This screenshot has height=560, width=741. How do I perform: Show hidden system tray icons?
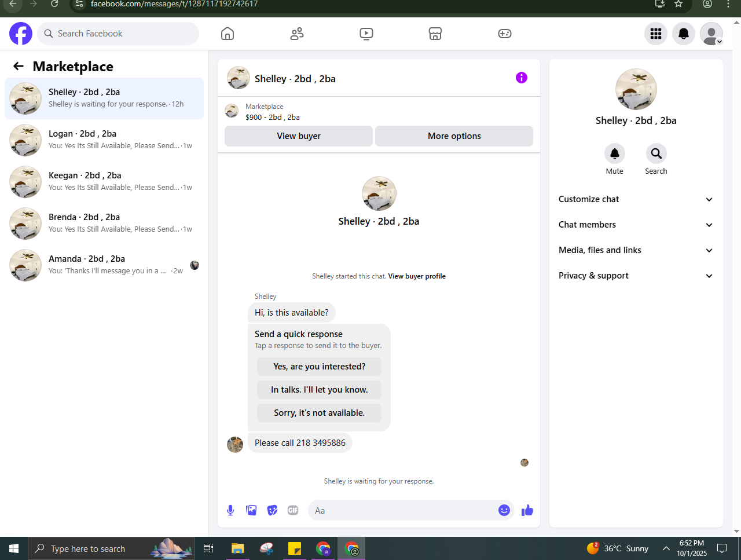click(666, 548)
